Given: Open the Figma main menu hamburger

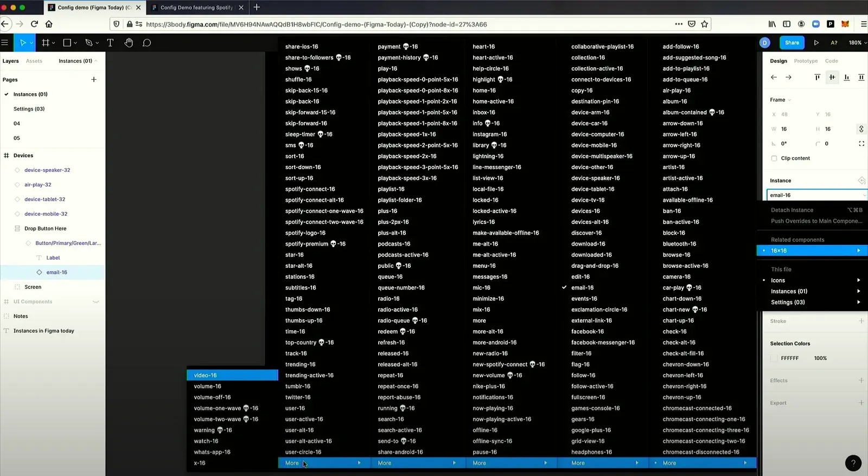Looking at the screenshot, I should (x=5, y=43).
